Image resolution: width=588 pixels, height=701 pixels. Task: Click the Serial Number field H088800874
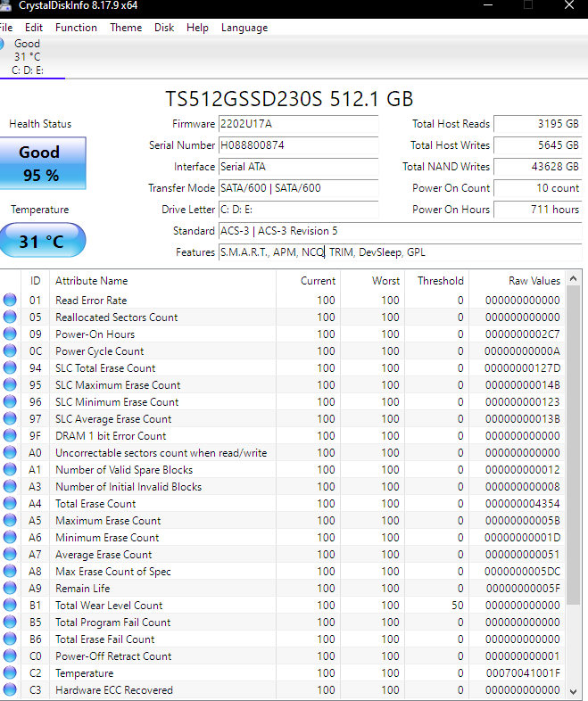click(x=298, y=145)
